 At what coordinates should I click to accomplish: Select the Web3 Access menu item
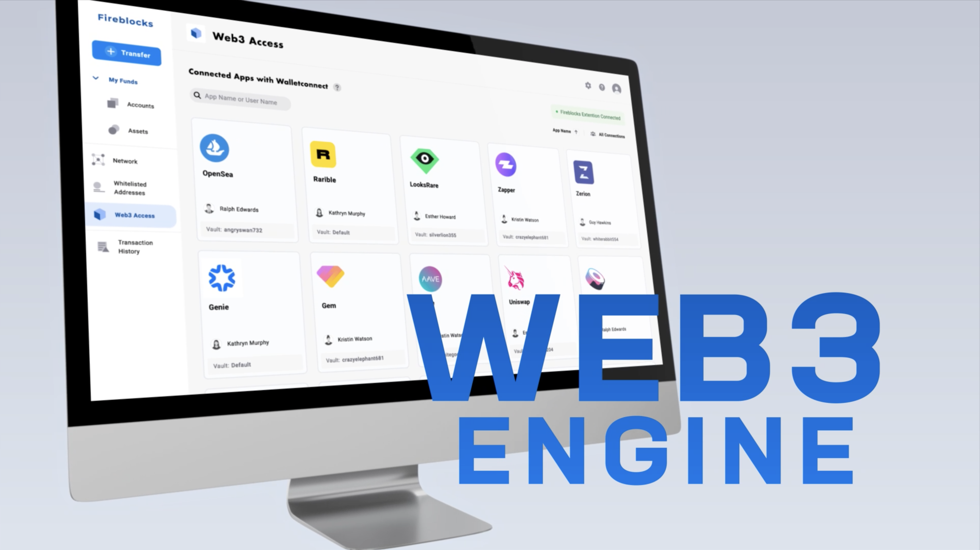click(132, 215)
